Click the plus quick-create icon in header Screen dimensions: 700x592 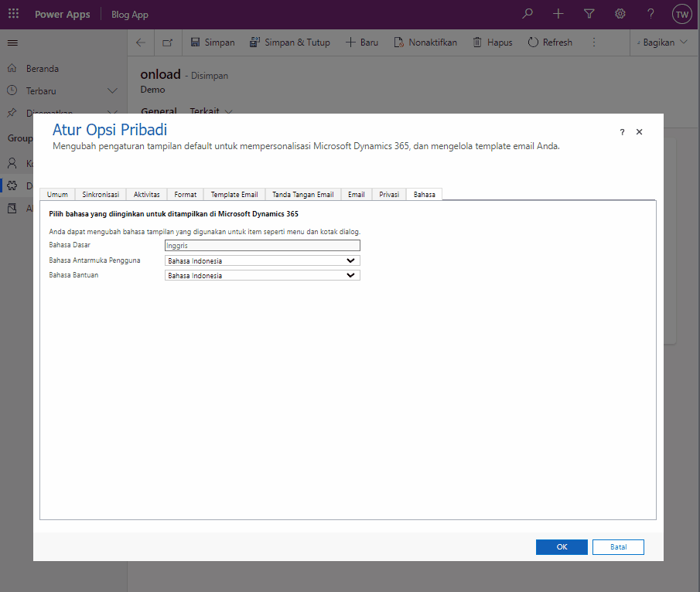(x=558, y=14)
